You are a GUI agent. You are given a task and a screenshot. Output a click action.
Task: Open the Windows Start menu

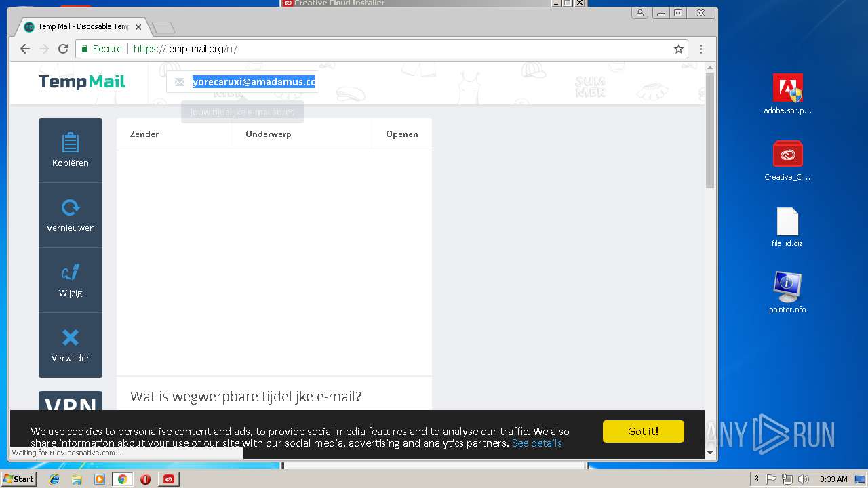(x=18, y=479)
